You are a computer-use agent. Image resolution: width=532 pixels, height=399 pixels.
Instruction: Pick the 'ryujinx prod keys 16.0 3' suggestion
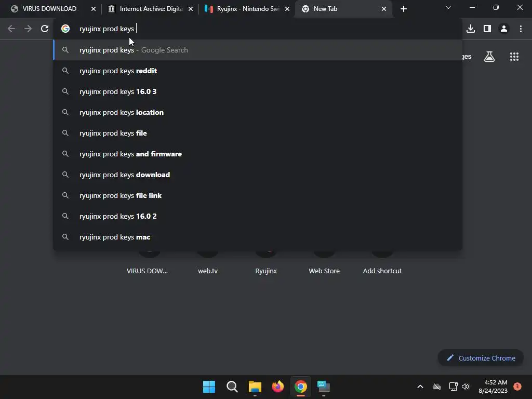(258, 91)
